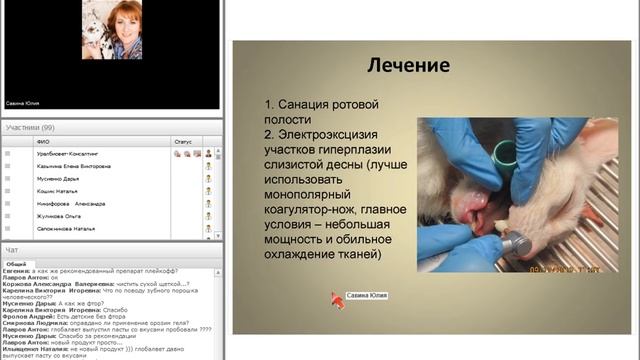The image size is (640, 360).
Task: Click Карелина Виктория's message 'Спасибо'
Action: pyautogui.click(x=65, y=310)
